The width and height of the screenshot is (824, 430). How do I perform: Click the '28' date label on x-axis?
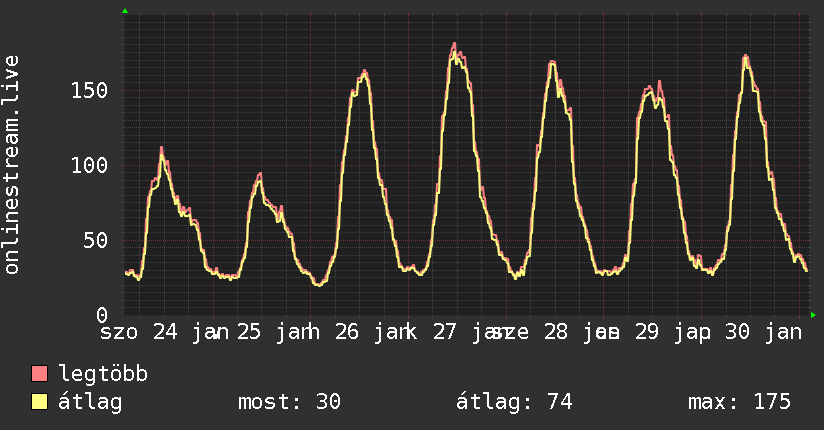click(x=556, y=332)
